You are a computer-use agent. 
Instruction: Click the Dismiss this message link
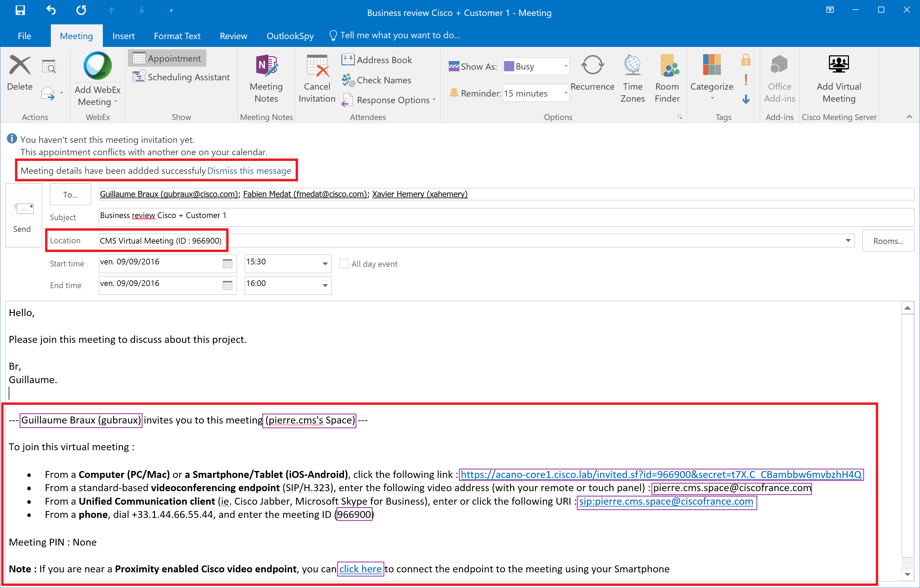click(x=249, y=171)
